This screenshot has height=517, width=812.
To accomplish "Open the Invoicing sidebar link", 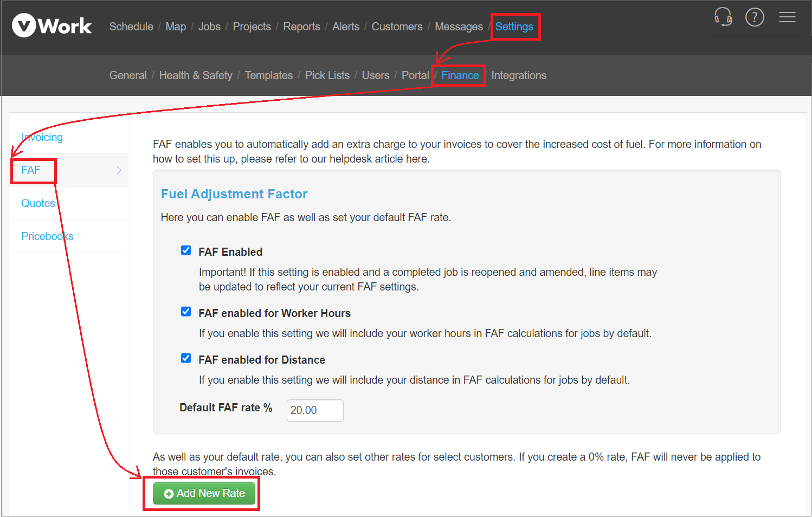I will tap(42, 137).
